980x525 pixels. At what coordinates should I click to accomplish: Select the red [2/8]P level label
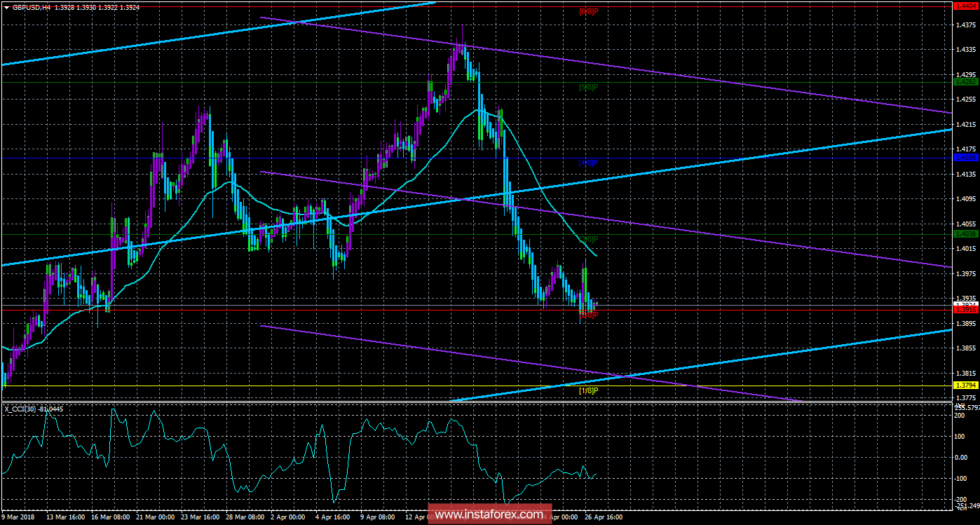[588, 315]
